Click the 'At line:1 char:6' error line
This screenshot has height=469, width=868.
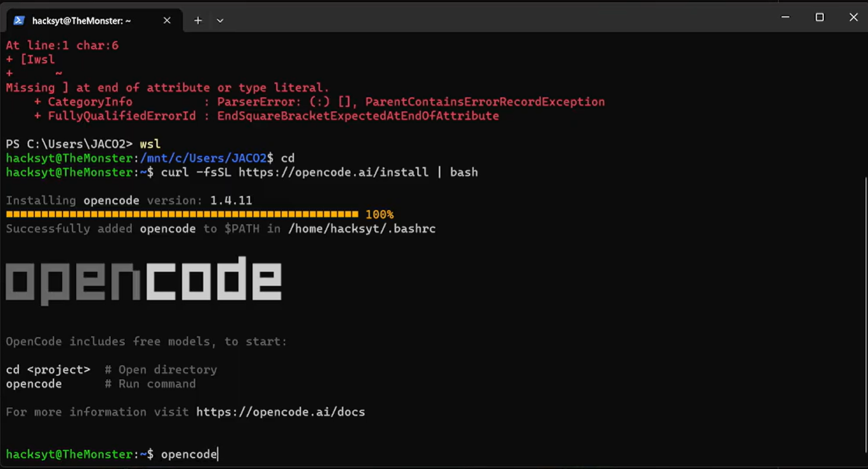click(62, 45)
